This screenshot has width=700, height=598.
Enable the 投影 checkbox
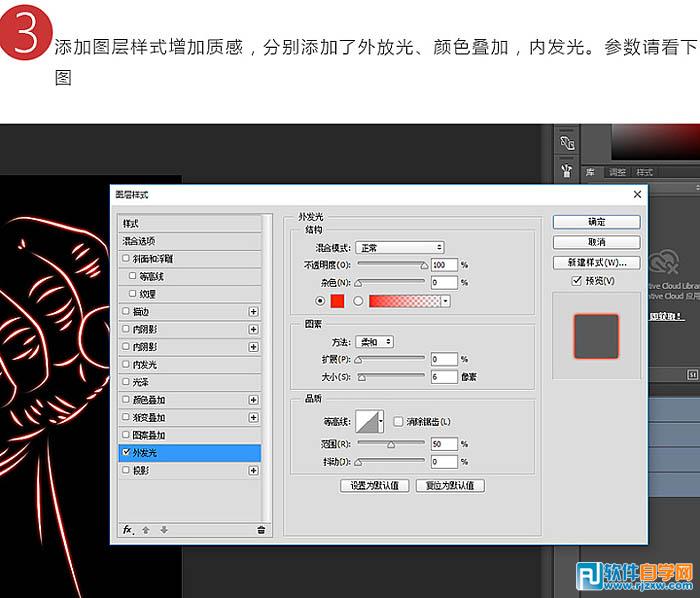click(125, 470)
